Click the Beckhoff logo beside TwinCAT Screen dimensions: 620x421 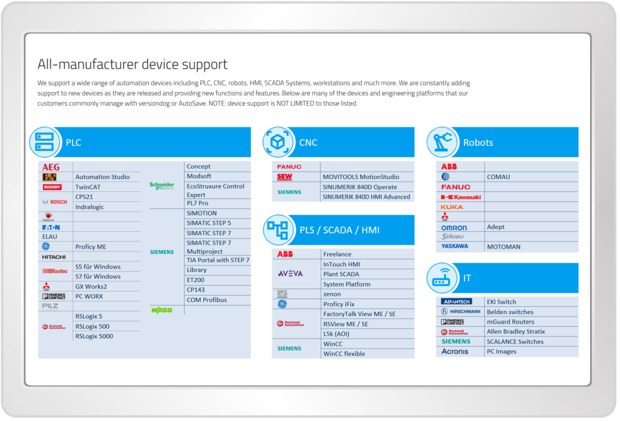[x=52, y=187]
